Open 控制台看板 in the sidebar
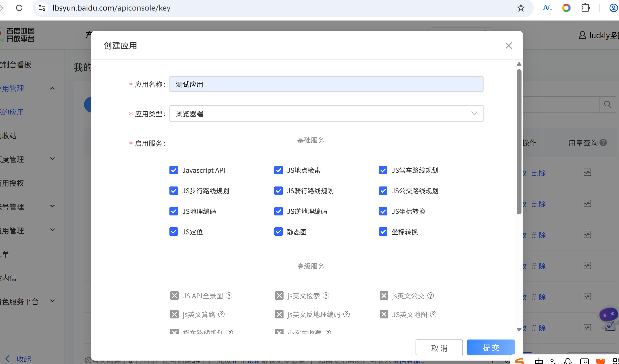The height and width of the screenshot is (364, 619). coord(16,65)
